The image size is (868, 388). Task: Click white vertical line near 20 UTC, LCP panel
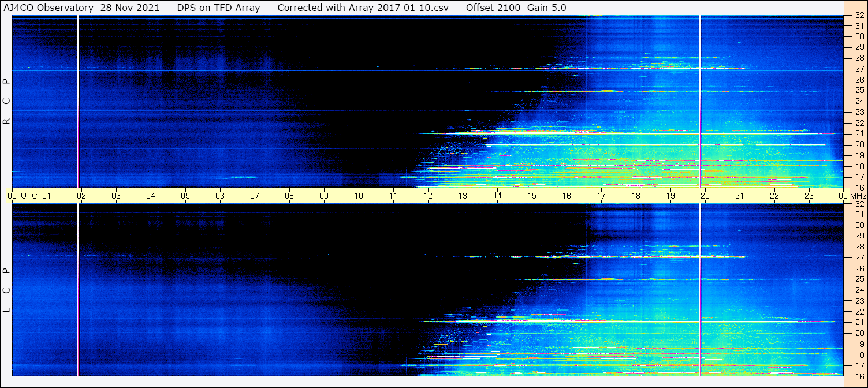pyautogui.click(x=700, y=289)
